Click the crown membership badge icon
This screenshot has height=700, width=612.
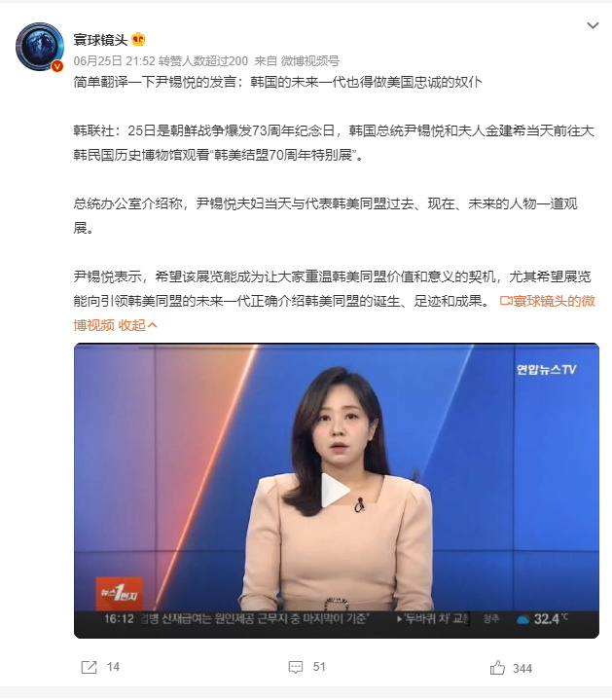[x=139, y=39]
